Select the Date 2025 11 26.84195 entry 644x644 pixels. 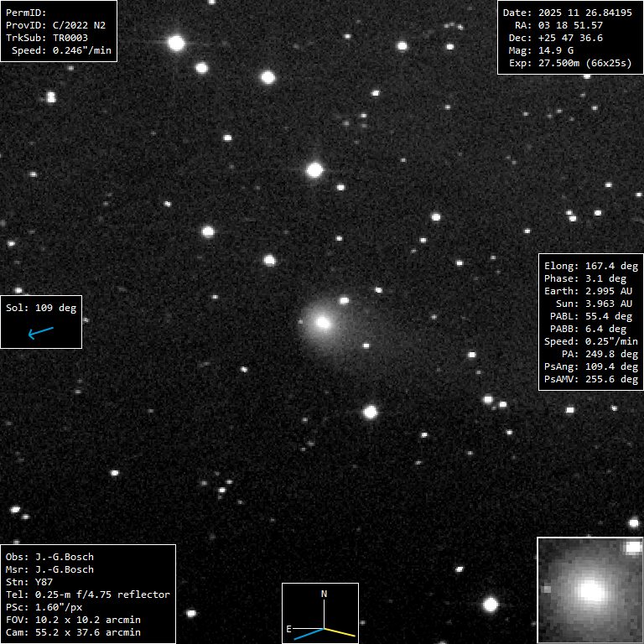567,13
